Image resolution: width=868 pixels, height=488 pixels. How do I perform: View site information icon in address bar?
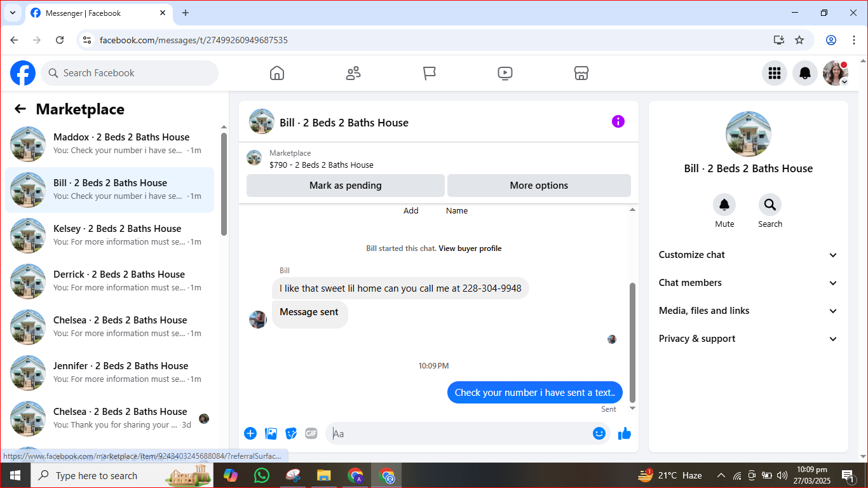pyautogui.click(x=88, y=40)
